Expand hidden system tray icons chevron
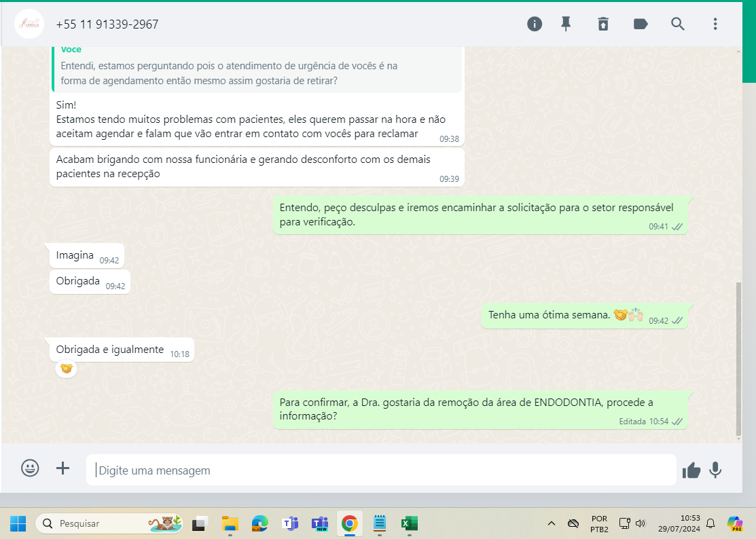 552,523
